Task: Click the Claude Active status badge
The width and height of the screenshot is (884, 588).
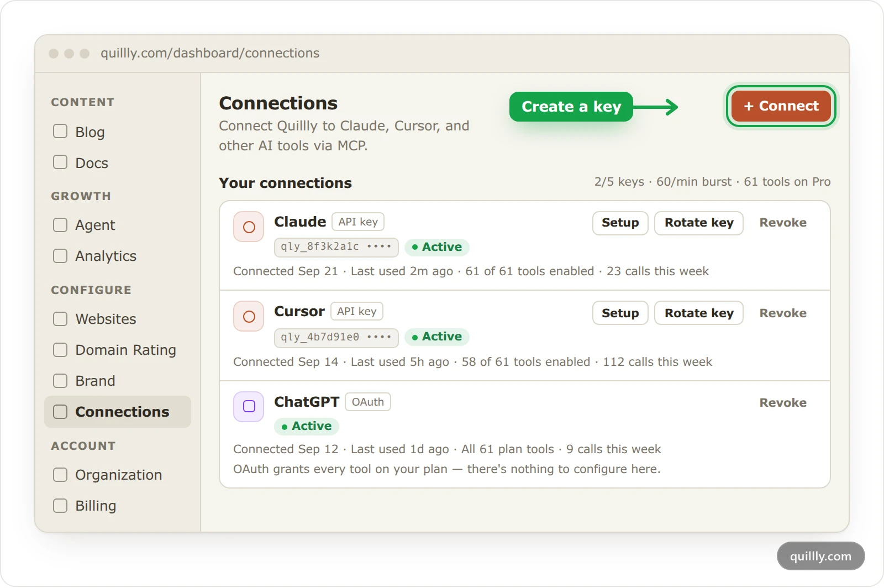Action: click(x=436, y=247)
